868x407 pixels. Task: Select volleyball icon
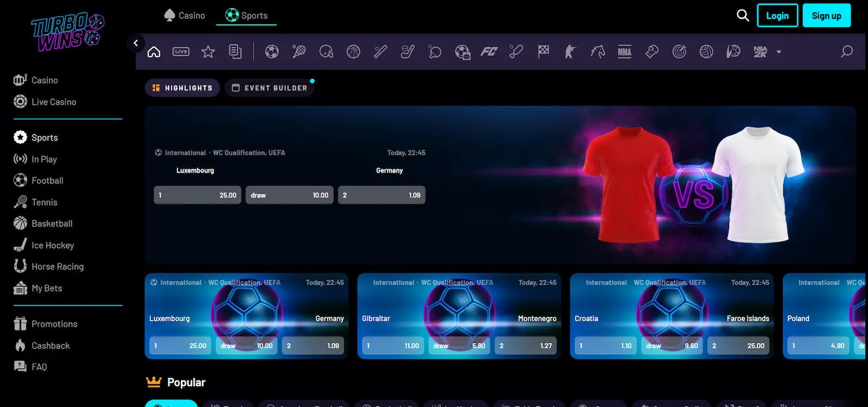[706, 52]
